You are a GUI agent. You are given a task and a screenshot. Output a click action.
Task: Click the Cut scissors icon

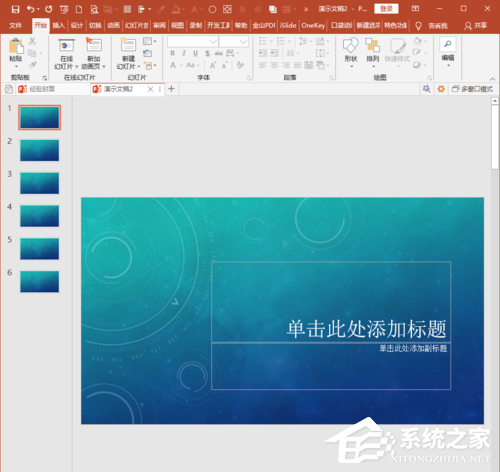point(32,41)
